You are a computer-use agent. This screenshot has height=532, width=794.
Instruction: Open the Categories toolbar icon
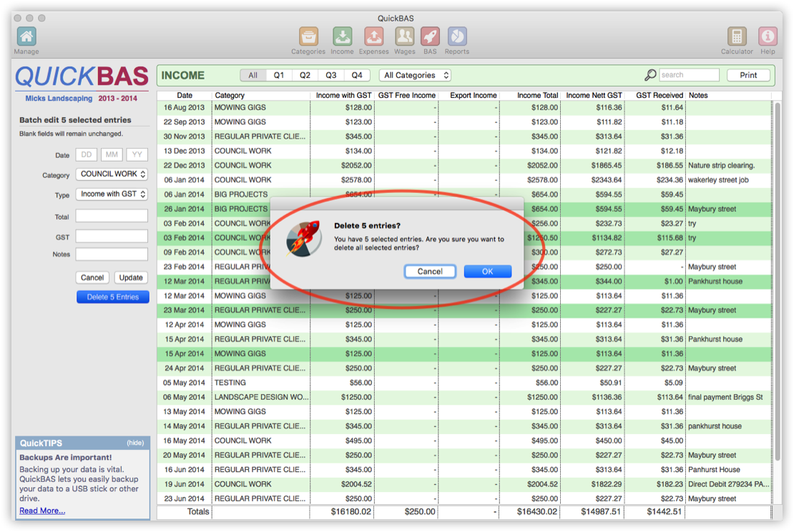pyautogui.click(x=308, y=36)
